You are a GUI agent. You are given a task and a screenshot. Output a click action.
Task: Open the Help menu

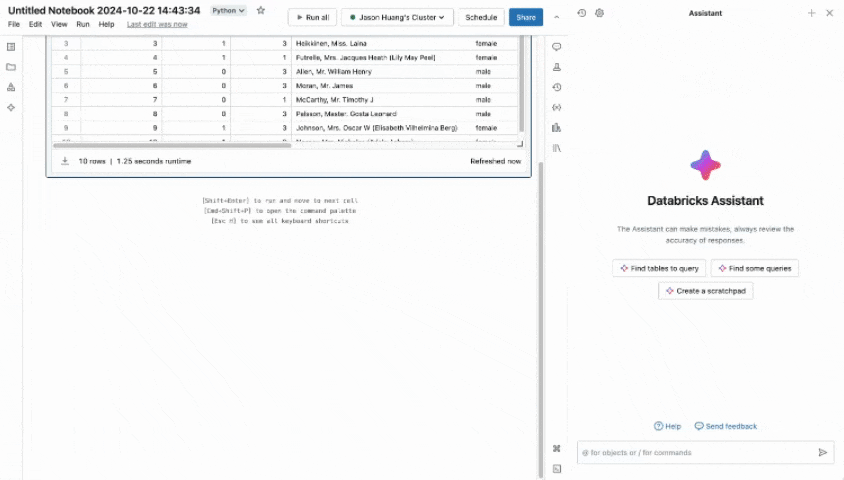click(x=107, y=24)
